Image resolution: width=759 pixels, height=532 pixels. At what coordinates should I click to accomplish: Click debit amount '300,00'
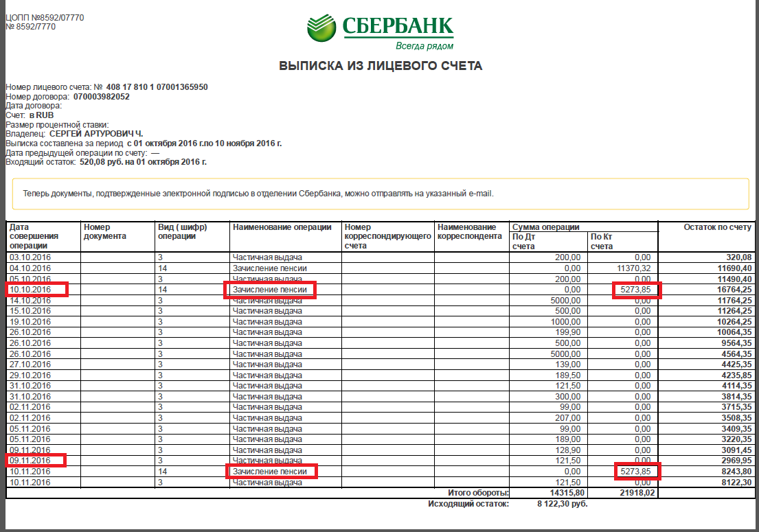pyautogui.click(x=568, y=397)
